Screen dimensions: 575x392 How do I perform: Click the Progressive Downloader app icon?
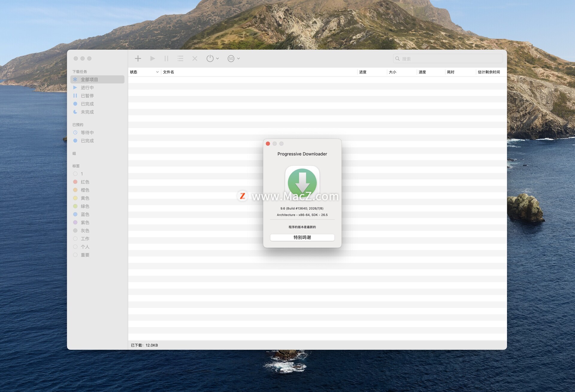(x=302, y=183)
